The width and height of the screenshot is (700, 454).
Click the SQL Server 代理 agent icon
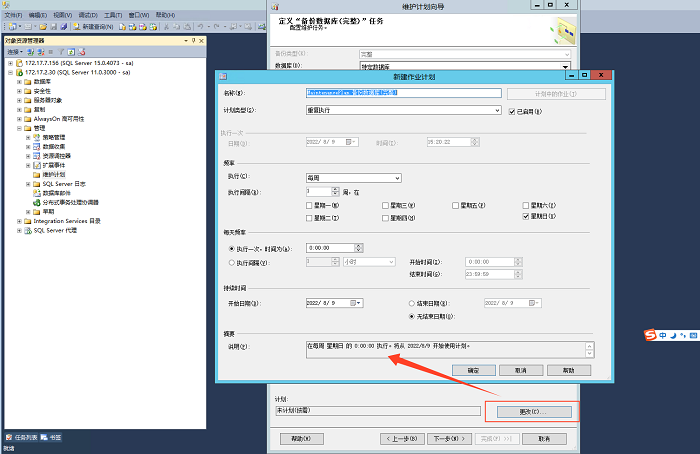click(28, 230)
